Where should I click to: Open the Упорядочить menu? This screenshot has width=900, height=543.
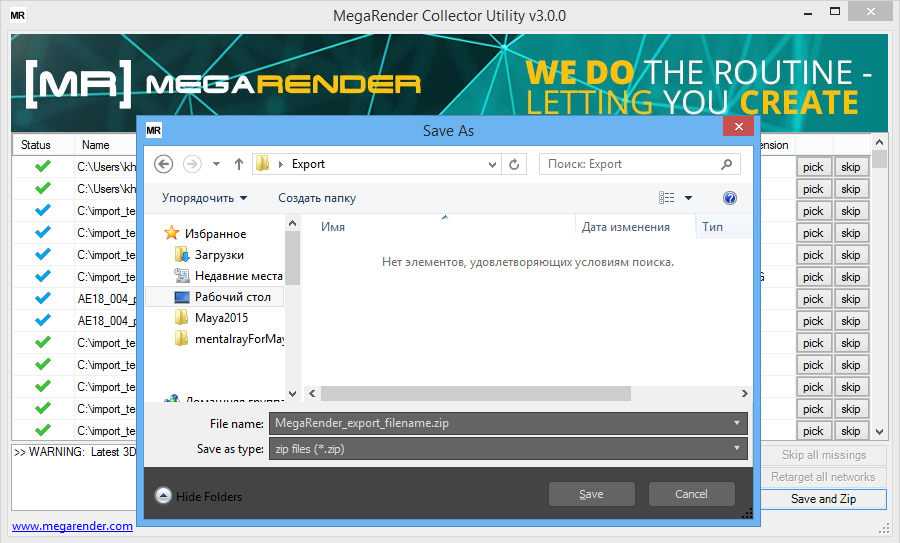point(204,198)
